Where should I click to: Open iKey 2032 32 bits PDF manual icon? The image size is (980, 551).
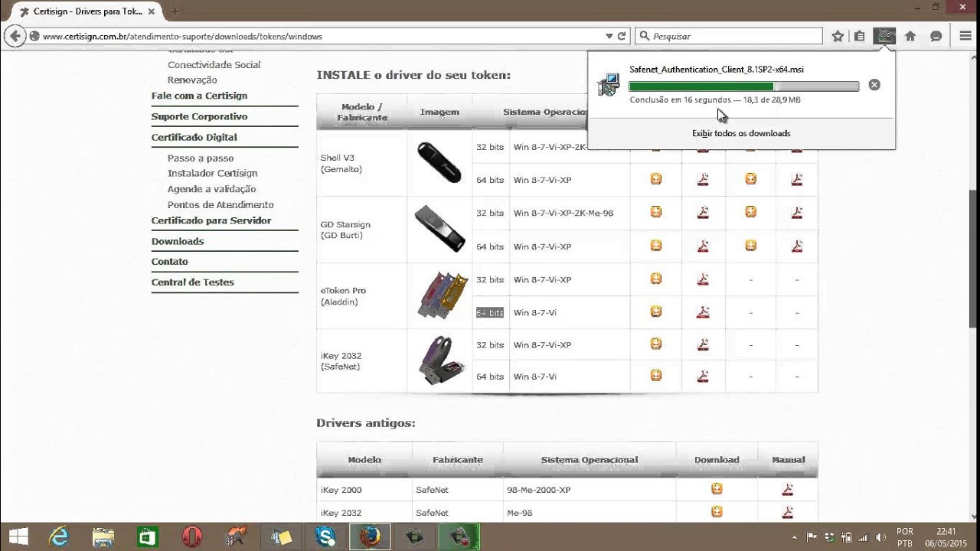pyautogui.click(x=703, y=344)
